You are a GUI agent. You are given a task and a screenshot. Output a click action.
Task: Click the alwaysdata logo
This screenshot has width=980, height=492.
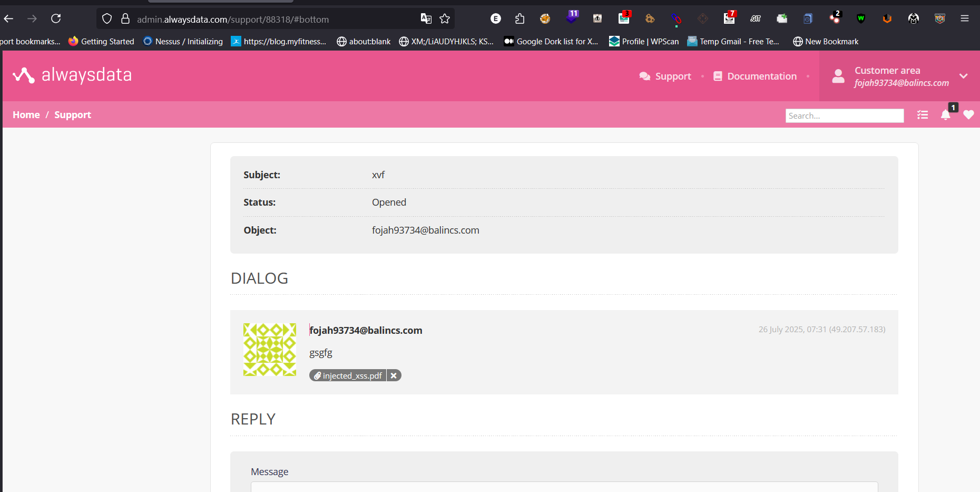pyautogui.click(x=72, y=75)
